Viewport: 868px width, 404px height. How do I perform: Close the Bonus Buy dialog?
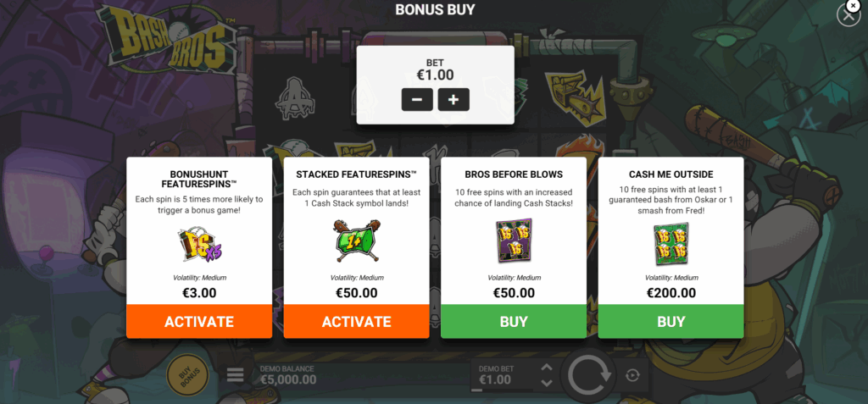(848, 15)
